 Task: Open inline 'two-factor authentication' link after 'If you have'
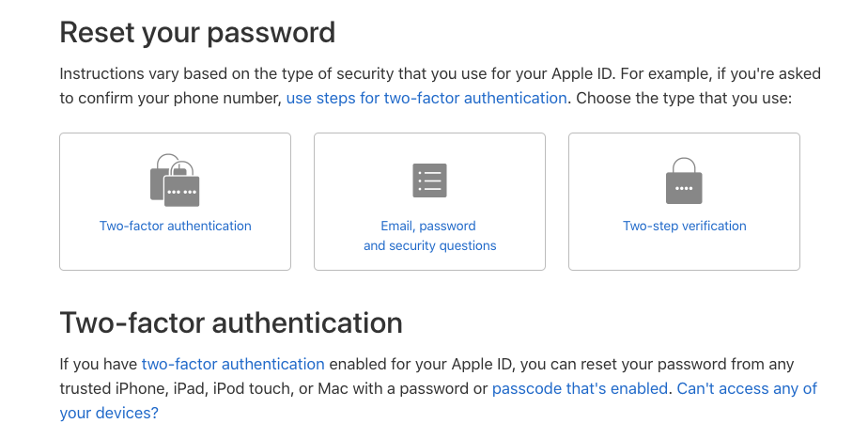point(233,364)
